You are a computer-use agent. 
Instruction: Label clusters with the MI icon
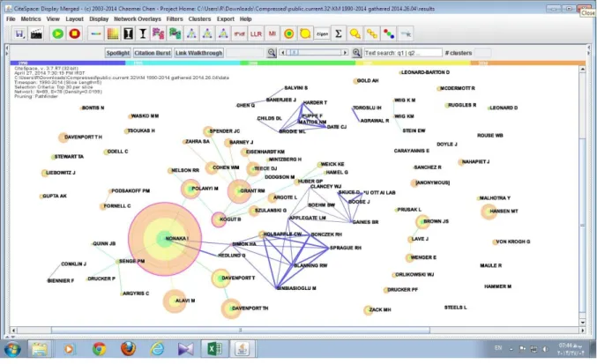[x=272, y=33]
